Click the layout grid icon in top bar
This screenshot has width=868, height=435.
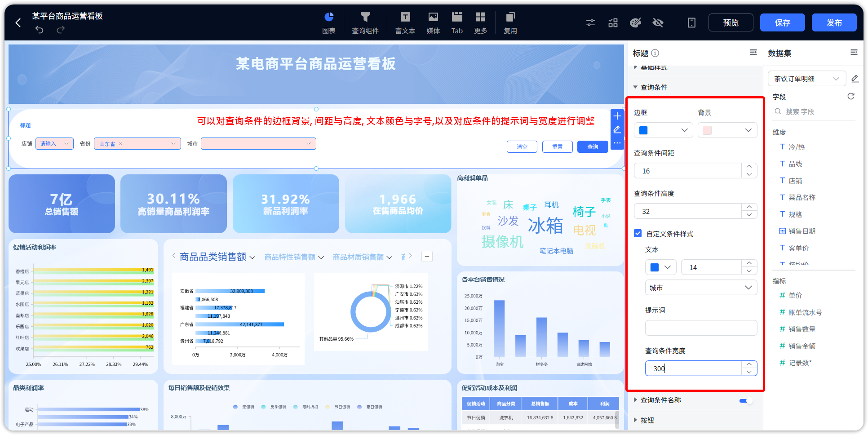point(613,22)
